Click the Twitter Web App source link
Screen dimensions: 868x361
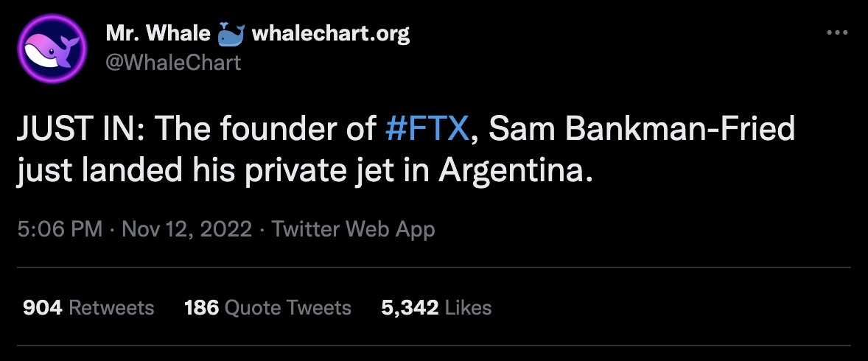[354, 229]
